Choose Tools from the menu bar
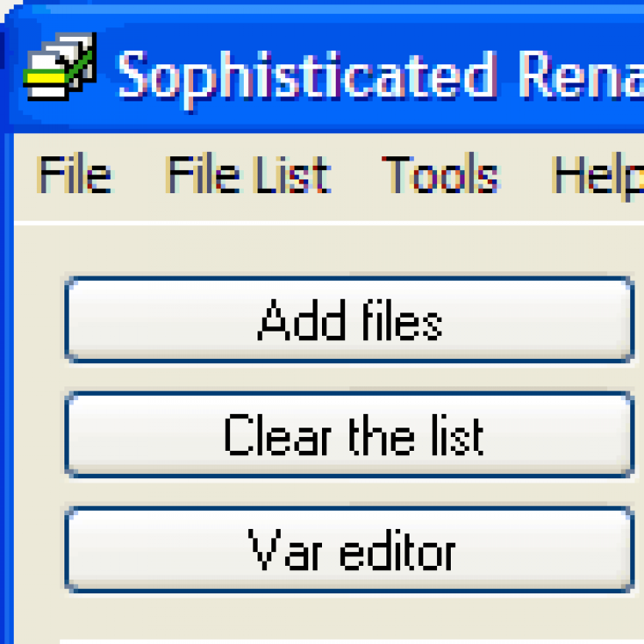This screenshot has width=644, height=644. coord(440,176)
